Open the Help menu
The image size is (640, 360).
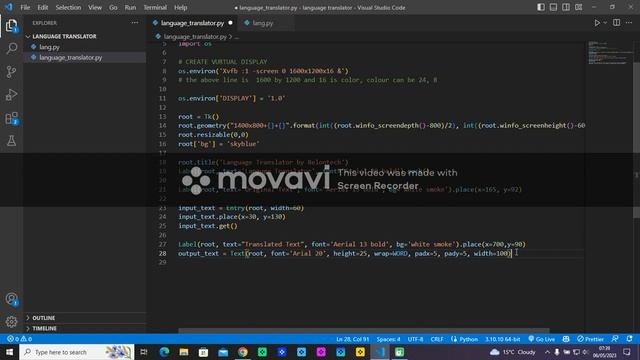180,7
